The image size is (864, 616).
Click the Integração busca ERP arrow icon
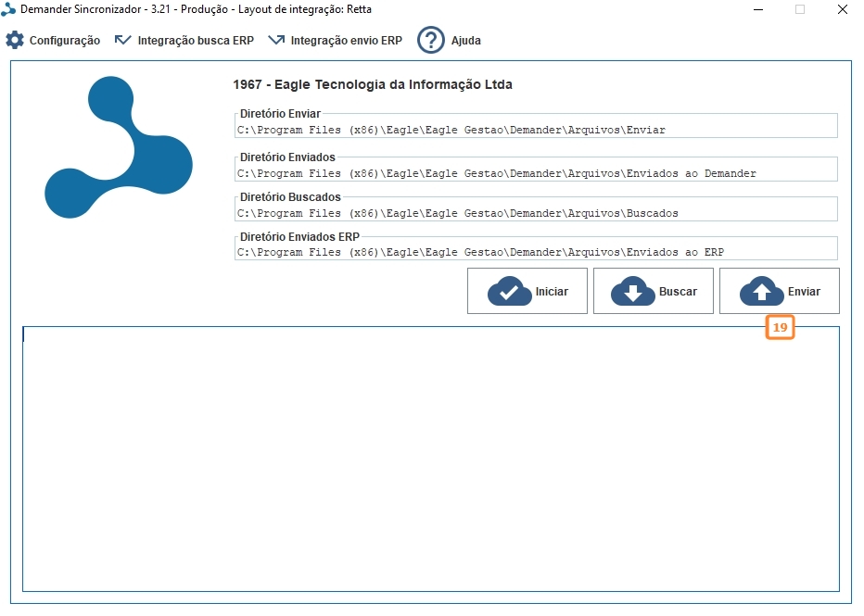(x=123, y=40)
